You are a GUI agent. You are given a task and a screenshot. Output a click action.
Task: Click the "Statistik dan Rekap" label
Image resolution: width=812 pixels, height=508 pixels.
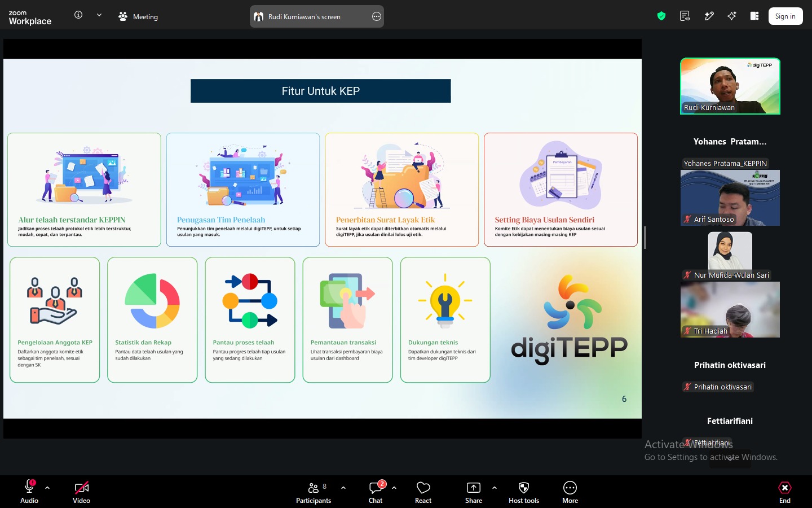tap(143, 343)
